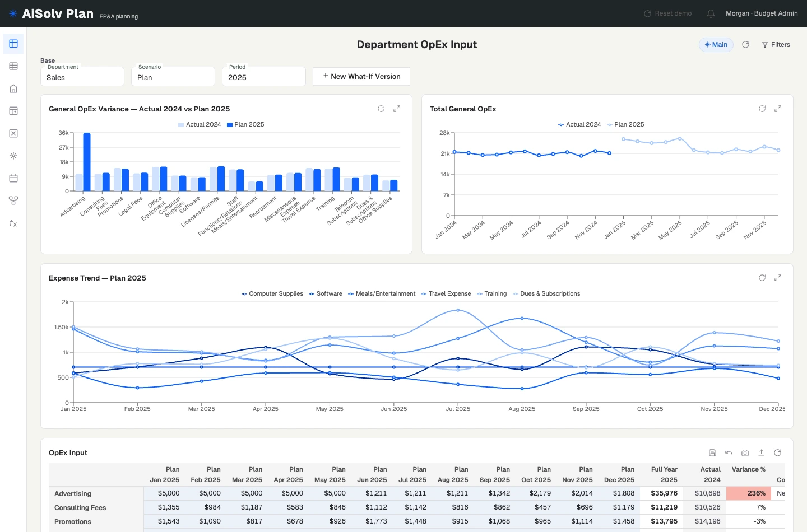Toggle Actual 2024 line in Total General OpEx
Image resolution: width=807 pixels, height=532 pixels.
(579, 124)
